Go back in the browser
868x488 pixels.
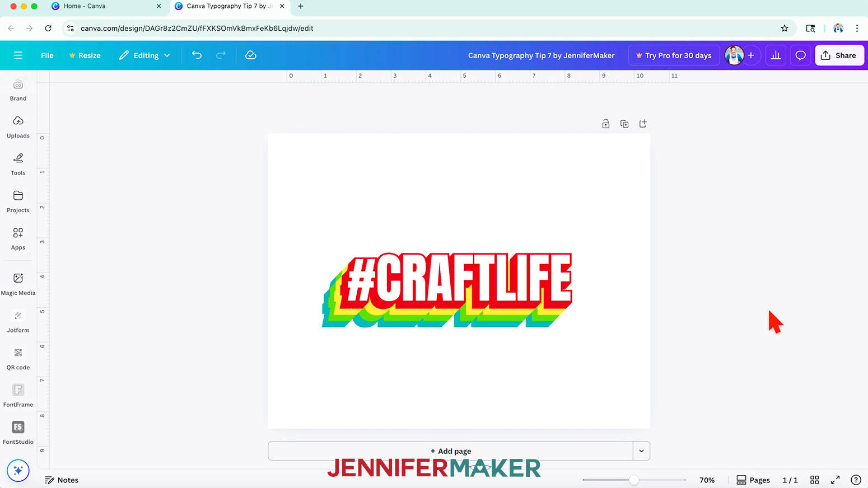click(11, 28)
